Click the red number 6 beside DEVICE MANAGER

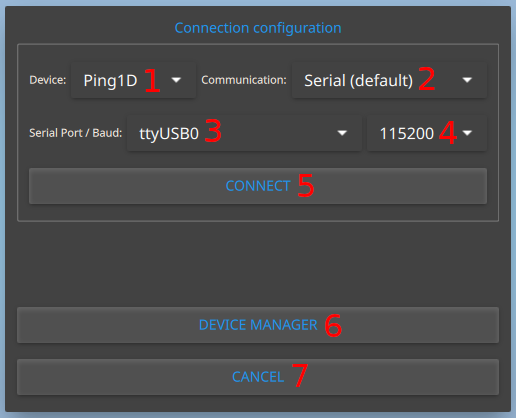333,325
